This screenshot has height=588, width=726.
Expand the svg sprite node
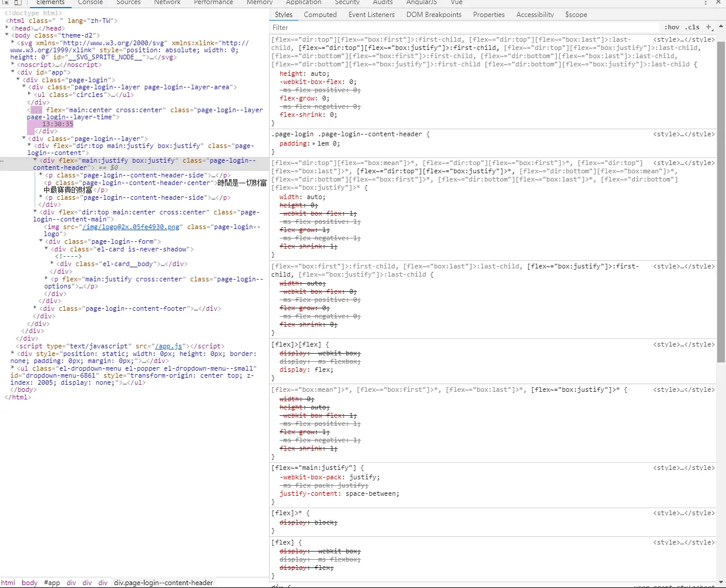[x=14, y=43]
